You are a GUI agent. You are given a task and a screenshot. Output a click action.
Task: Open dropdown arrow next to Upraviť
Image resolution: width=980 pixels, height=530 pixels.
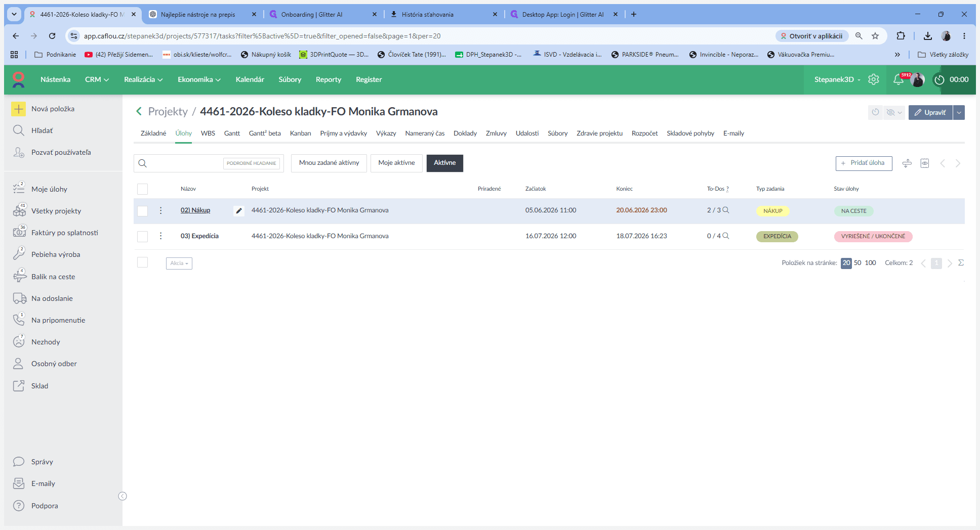click(x=959, y=112)
